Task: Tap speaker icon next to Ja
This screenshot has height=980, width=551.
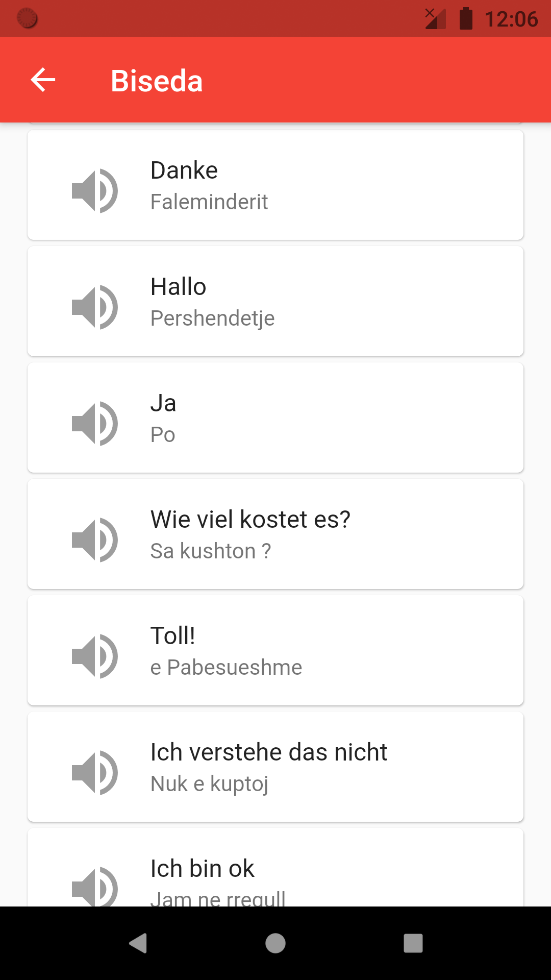Action: coord(95,423)
